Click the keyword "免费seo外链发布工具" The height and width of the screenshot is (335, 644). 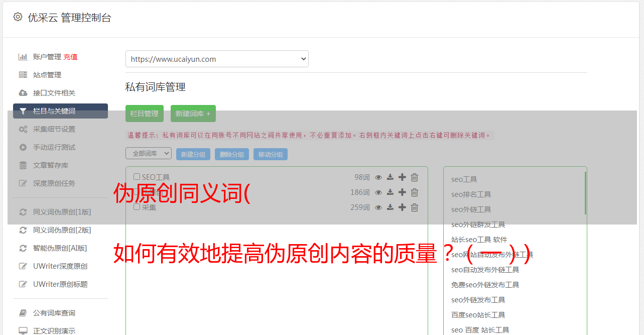[485, 285]
